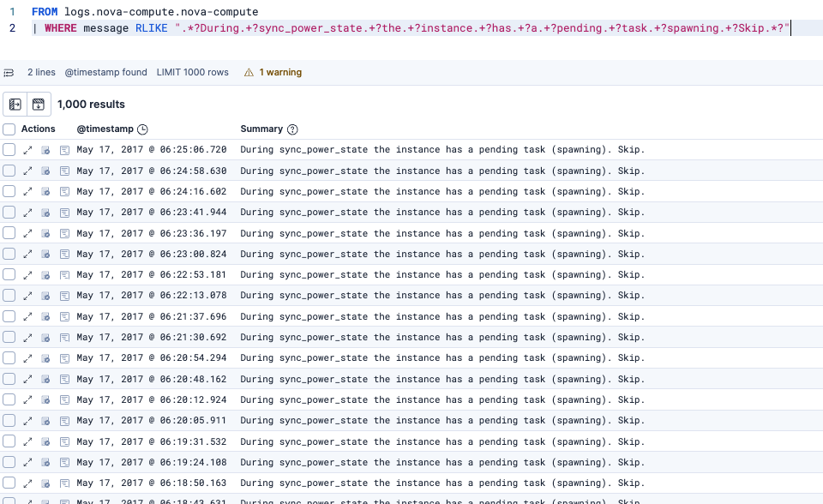Viewport: 823px width, 504px height.
Task: Expand details of the 06:24:58.630 log entry
Action: click(27, 170)
